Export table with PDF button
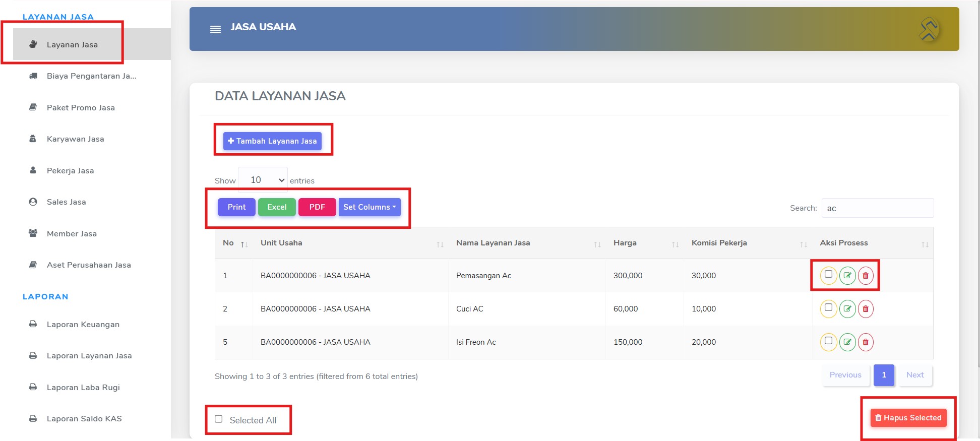This screenshot has width=980, height=441. pyautogui.click(x=317, y=207)
